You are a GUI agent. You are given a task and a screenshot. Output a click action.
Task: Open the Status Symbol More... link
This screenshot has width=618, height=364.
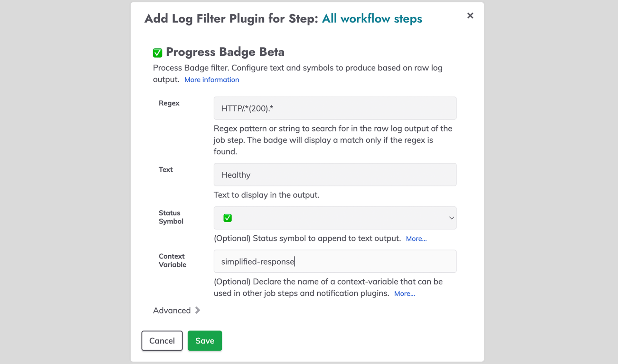(x=416, y=239)
